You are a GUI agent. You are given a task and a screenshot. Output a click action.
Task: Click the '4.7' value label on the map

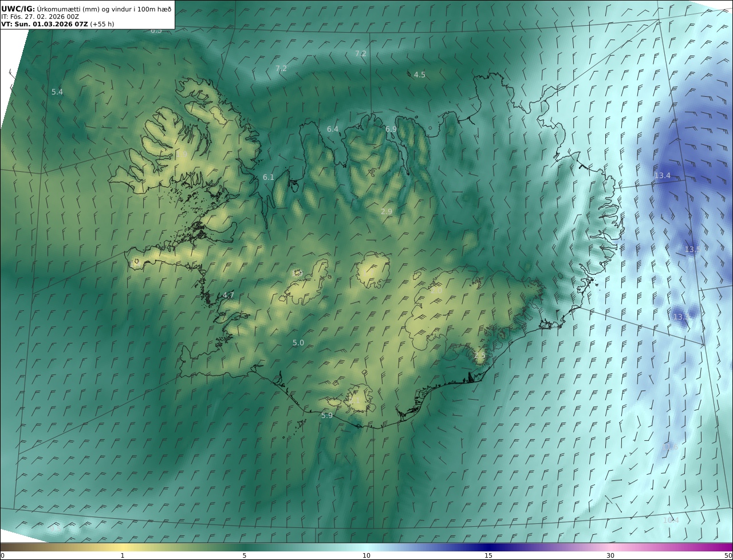point(228,295)
